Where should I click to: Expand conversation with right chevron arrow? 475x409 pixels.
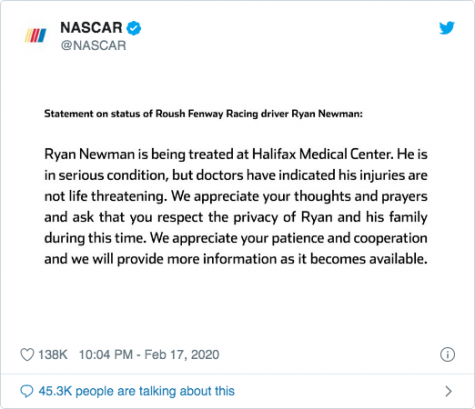pos(449,391)
